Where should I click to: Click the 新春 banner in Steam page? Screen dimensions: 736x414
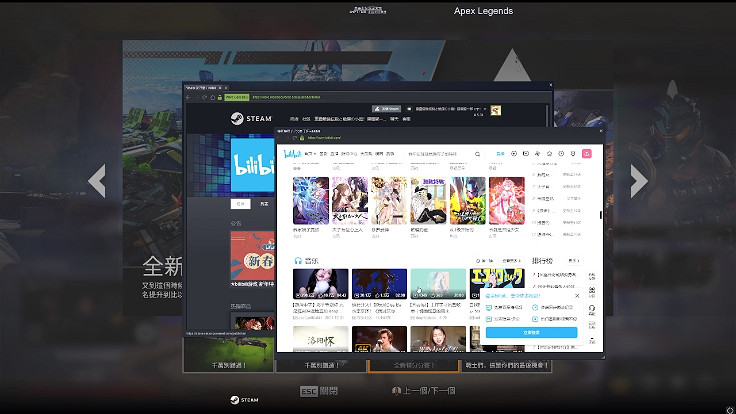(252, 258)
